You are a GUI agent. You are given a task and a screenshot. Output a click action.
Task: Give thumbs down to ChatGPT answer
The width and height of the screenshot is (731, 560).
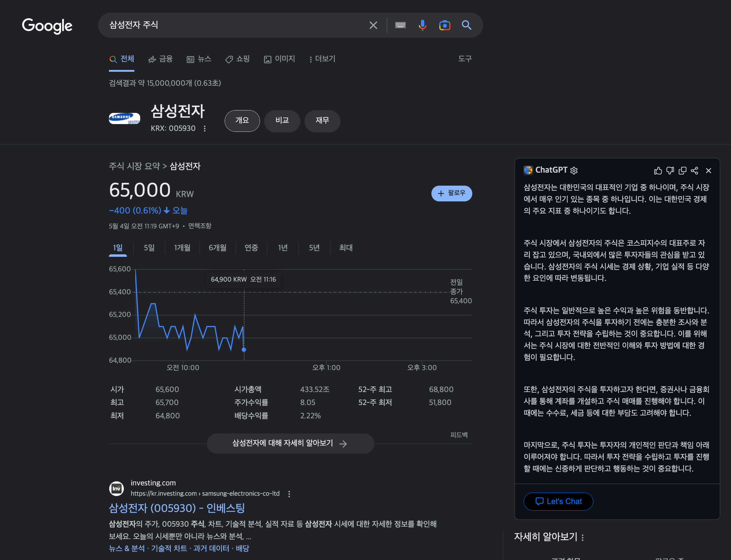tap(670, 171)
